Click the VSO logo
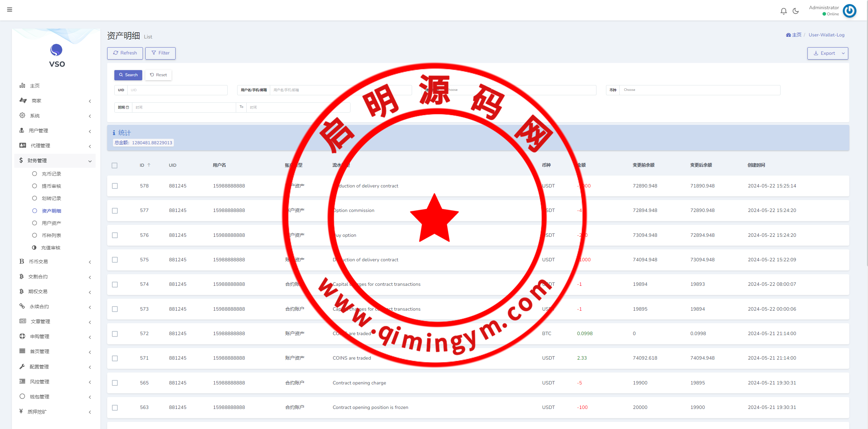The image size is (868, 429). (x=56, y=50)
